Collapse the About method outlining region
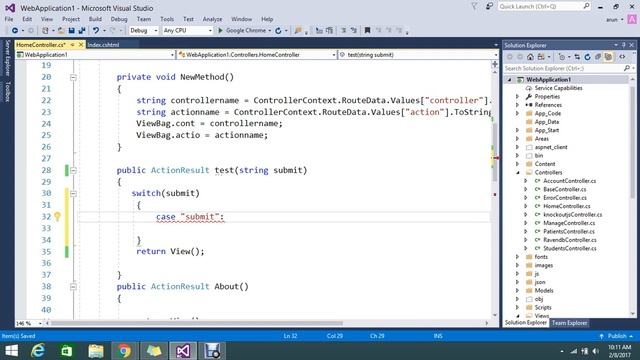 (73, 287)
